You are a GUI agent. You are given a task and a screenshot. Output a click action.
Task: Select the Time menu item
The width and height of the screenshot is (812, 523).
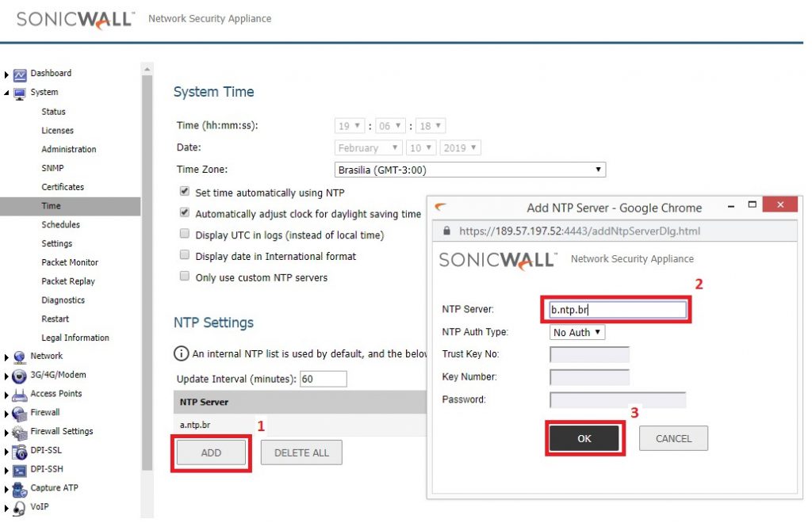pyautogui.click(x=70, y=206)
